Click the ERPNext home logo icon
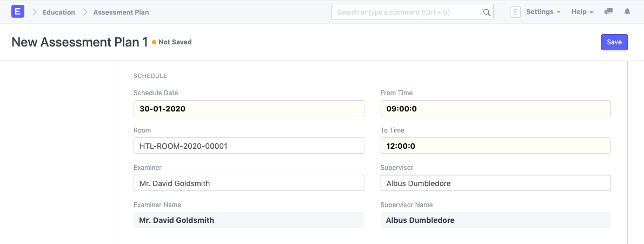The height and width of the screenshot is (244, 644). pos(18,11)
